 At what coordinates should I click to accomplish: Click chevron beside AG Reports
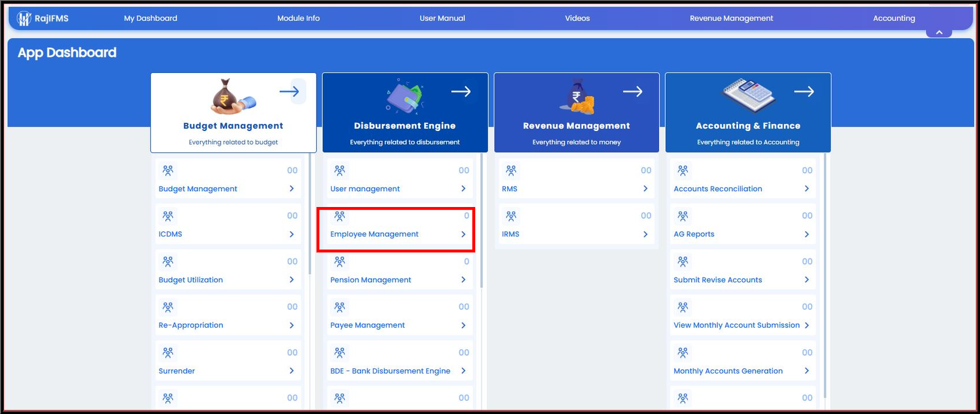[807, 234]
